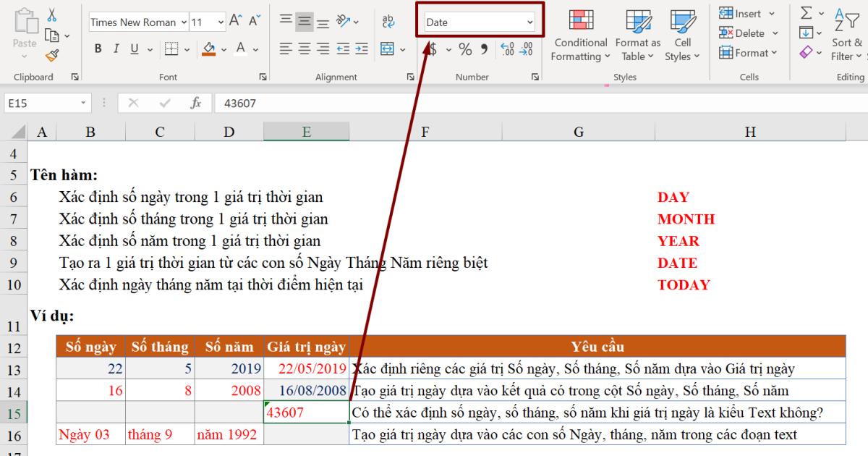Open the Date number format dropdown
868x456 pixels.
coord(479,22)
